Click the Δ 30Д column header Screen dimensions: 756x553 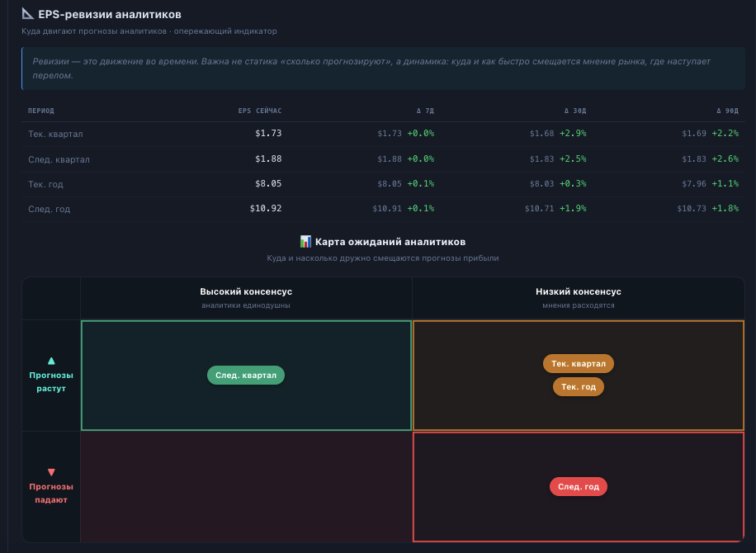point(575,111)
